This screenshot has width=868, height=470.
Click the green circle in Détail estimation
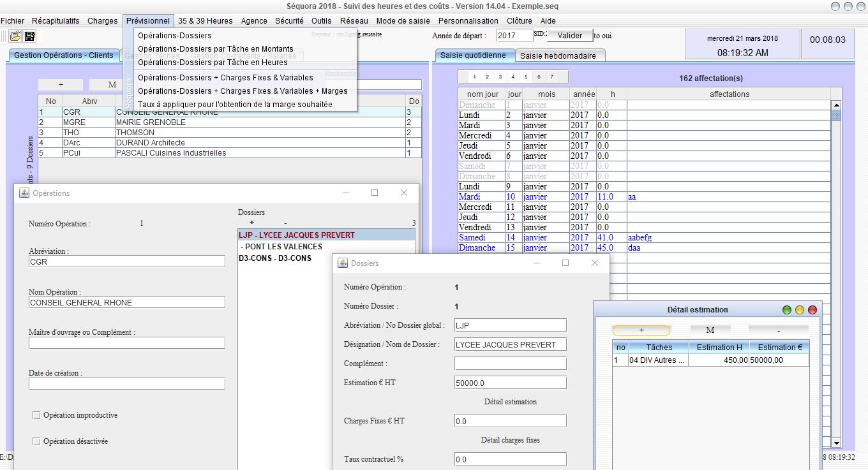click(x=787, y=310)
